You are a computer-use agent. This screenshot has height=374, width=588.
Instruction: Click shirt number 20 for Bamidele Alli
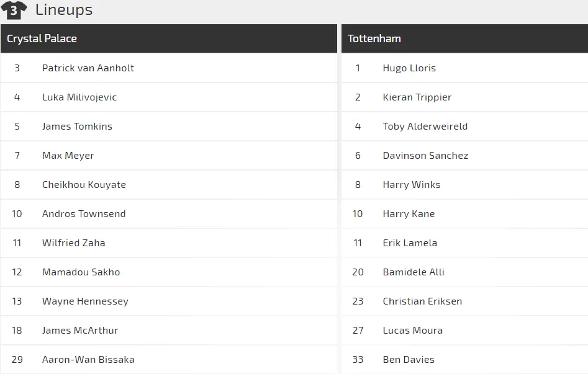tap(358, 272)
